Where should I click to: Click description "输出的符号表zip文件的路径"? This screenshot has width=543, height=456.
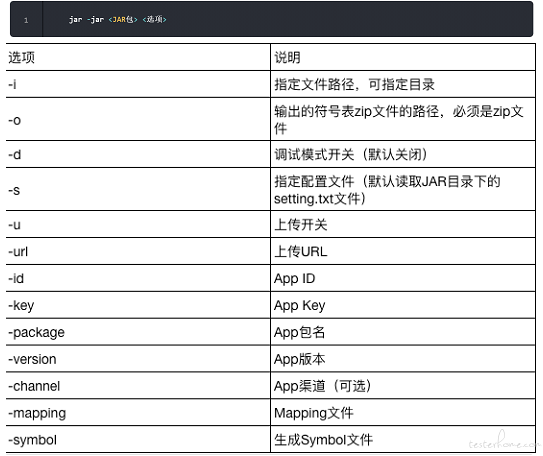click(403, 119)
